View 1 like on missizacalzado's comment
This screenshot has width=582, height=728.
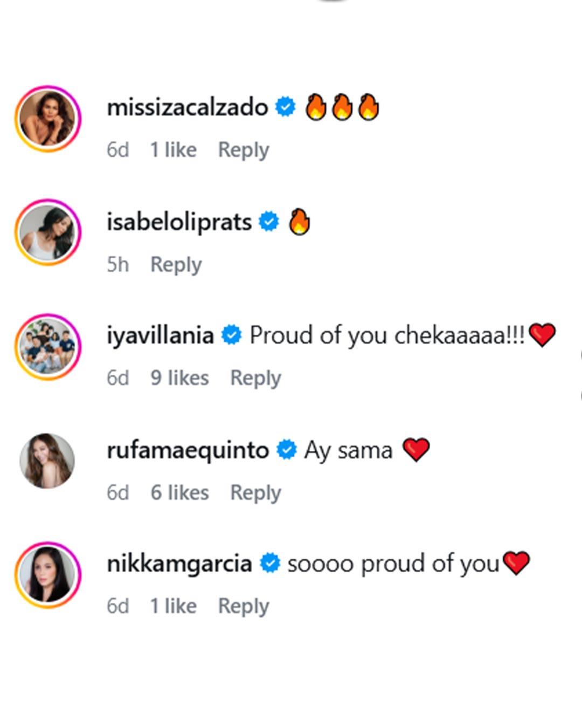click(173, 150)
